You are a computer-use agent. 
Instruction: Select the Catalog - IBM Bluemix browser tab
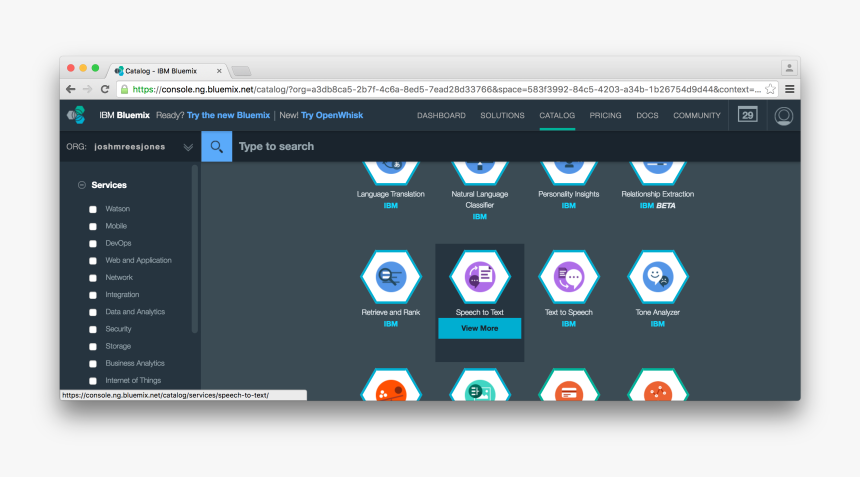[165, 71]
